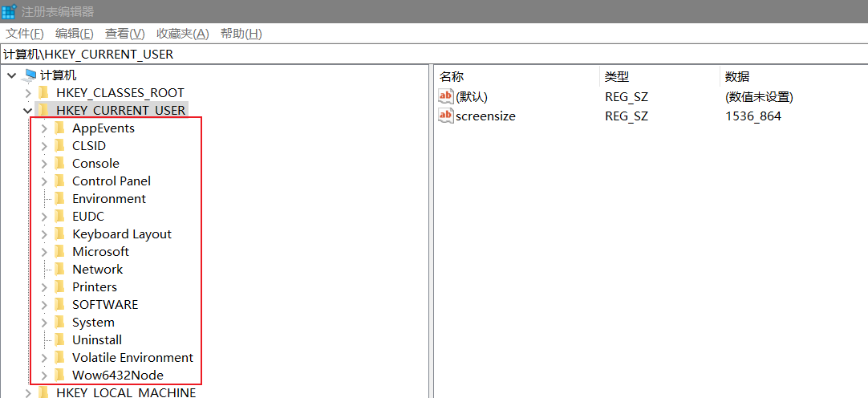The image size is (868, 398).
Task: Sort values by the 名称 column header
Action: tap(452, 77)
